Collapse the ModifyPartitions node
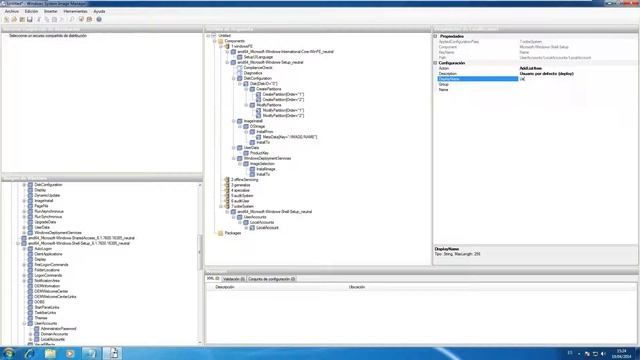The width and height of the screenshot is (640, 360). tap(247, 105)
